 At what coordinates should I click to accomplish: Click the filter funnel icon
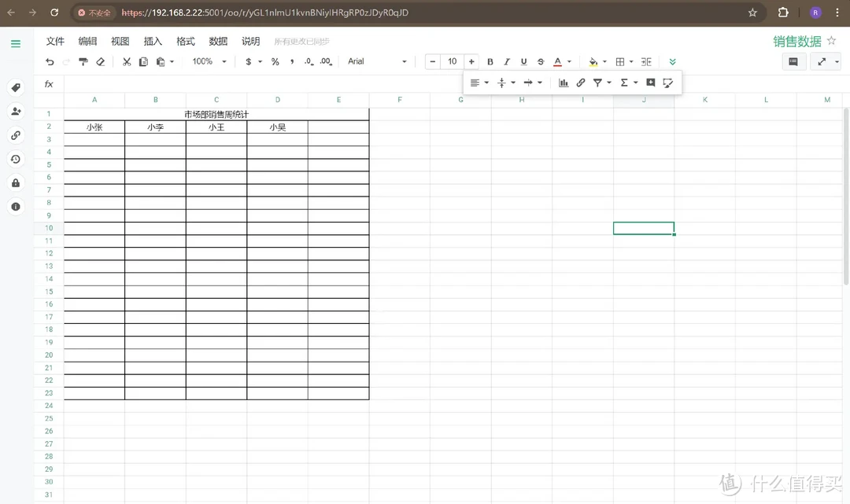click(597, 83)
